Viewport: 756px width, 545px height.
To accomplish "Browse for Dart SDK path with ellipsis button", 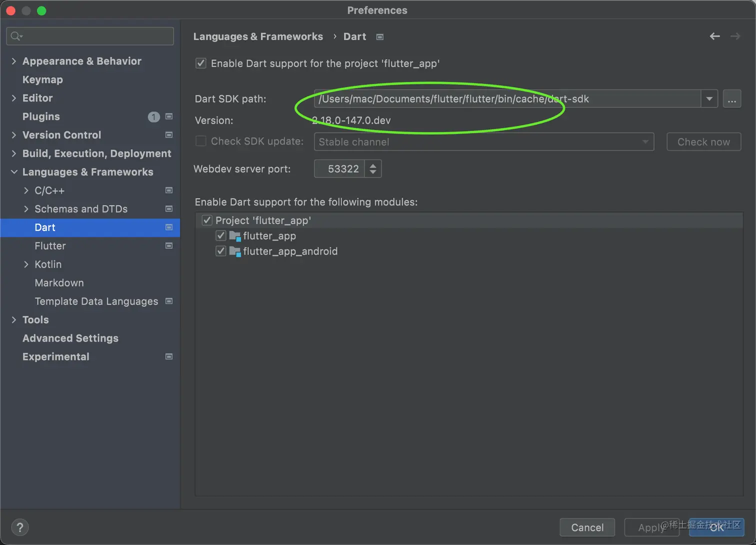I will coord(732,99).
